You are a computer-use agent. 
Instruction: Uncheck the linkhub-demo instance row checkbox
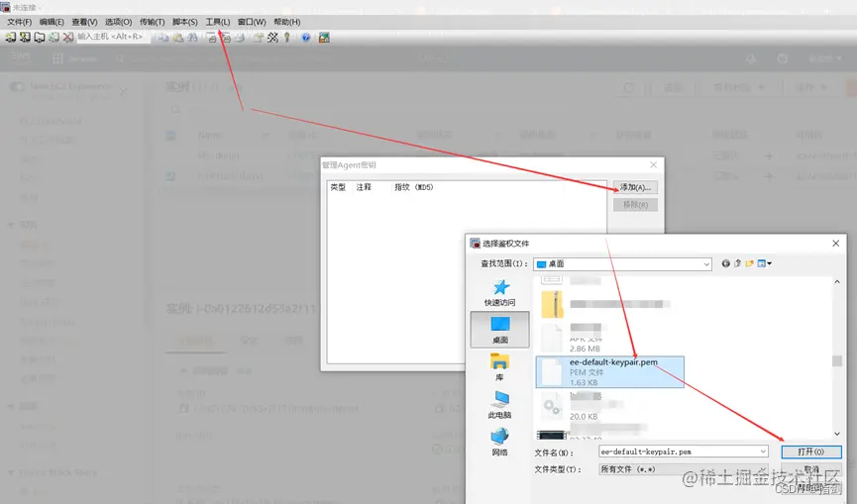tap(171, 176)
